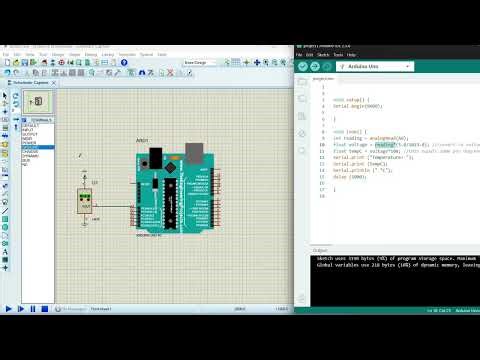Click Rotate Clockwise icon

[x=16, y=96]
